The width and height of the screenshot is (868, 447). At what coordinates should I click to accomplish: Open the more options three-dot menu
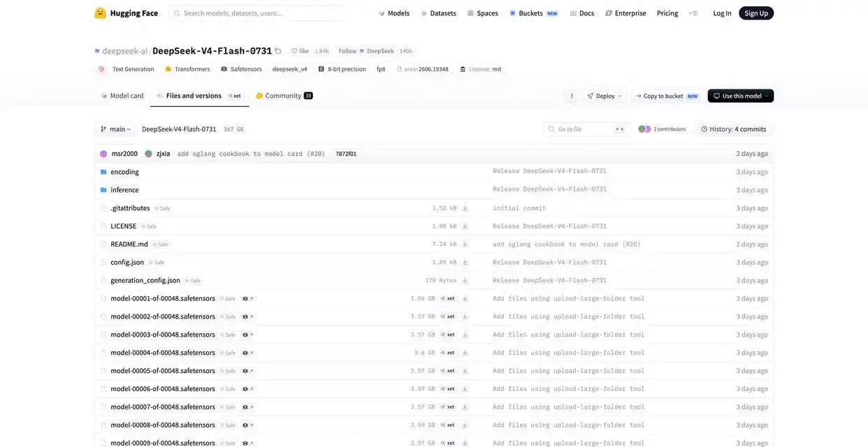pyautogui.click(x=572, y=96)
